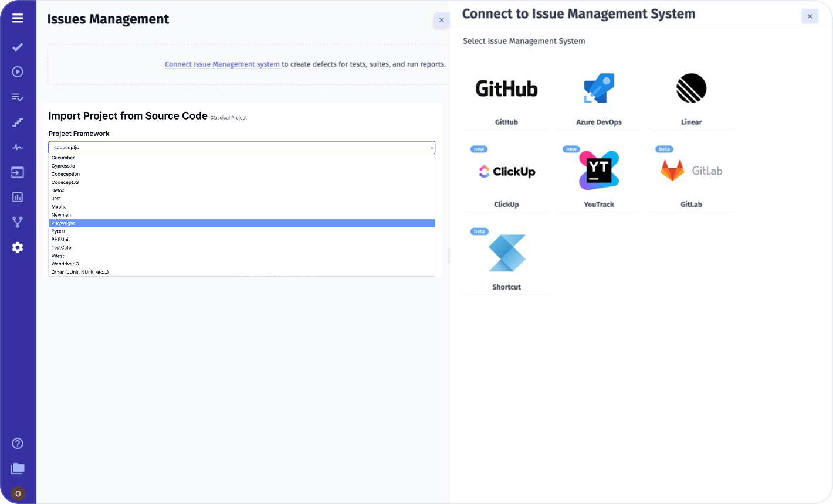Image resolution: width=833 pixels, height=504 pixels.
Task: Open the Tests checkmark icon in sidebar
Action: click(x=18, y=47)
